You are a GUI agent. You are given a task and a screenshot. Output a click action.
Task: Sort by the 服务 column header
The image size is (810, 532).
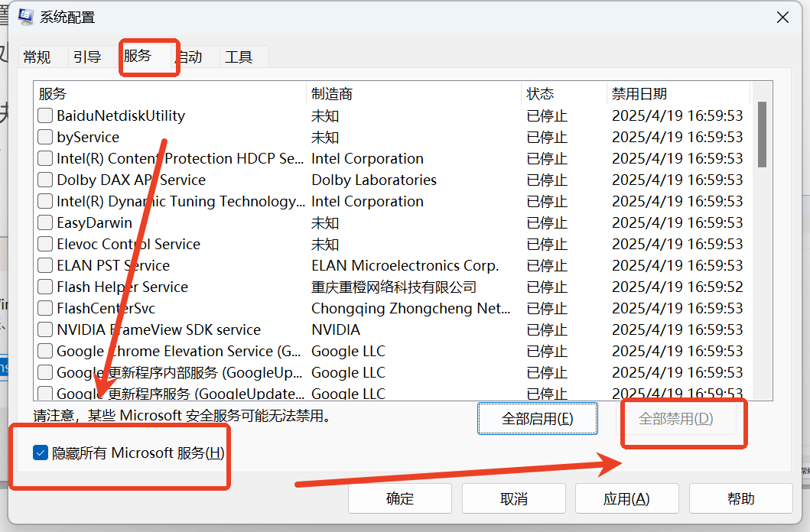pyautogui.click(x=170, y=94)
